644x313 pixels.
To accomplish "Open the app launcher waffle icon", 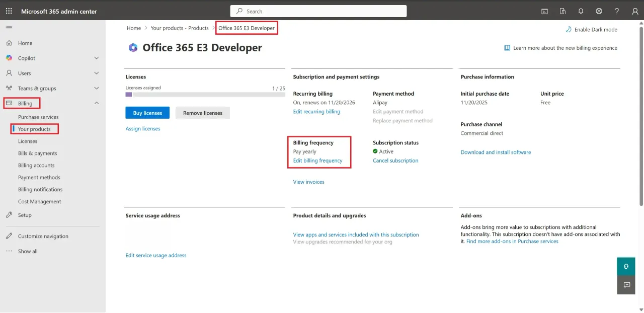I will click(9, 11).
